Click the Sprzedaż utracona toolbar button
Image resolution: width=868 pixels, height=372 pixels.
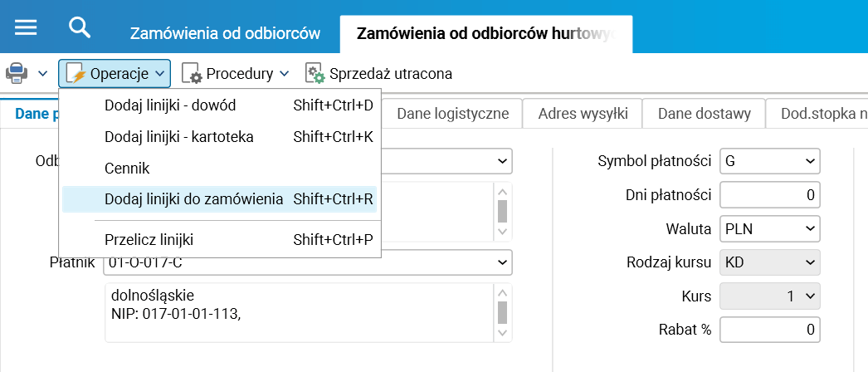coord(379,74)
